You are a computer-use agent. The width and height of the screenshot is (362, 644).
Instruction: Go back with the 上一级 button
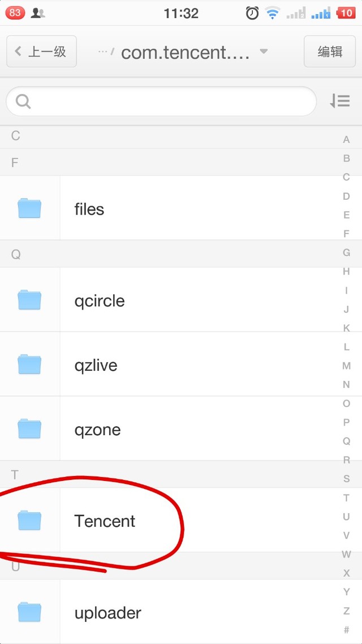click(x=41, y=51)
